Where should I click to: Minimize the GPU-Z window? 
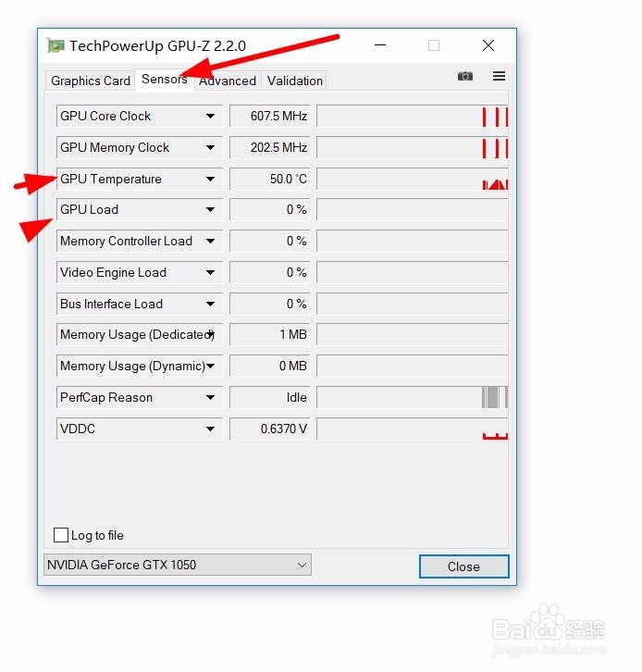pos(380,45)
